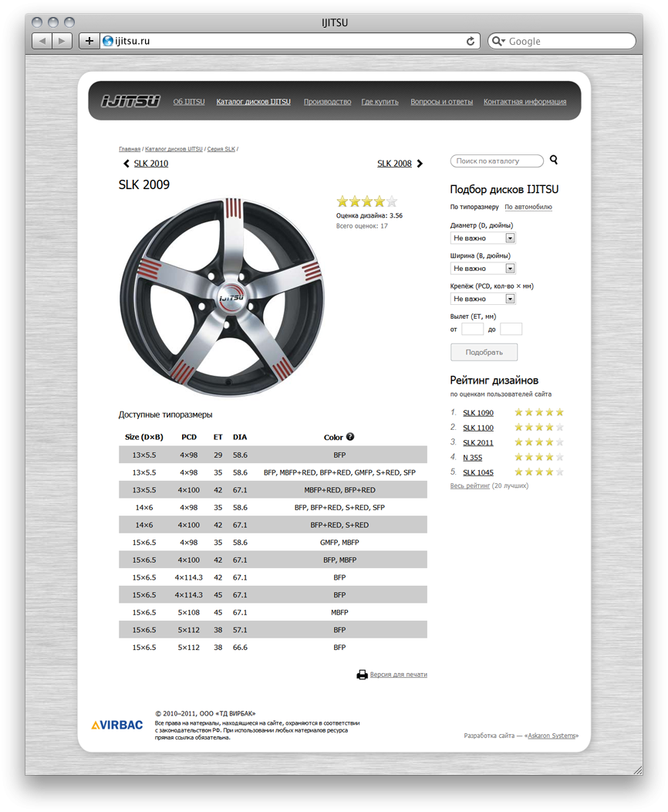Click the Поиск по каталогу search field

[497, 161]
